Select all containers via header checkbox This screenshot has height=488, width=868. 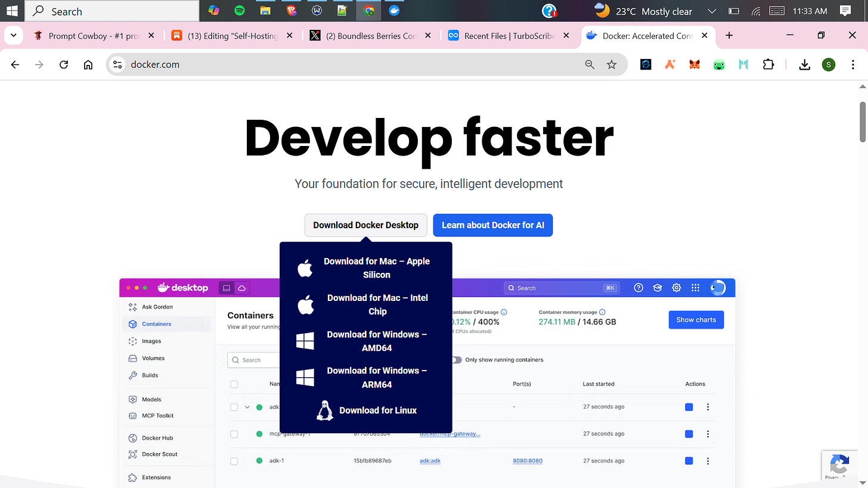tap(234, 384)
